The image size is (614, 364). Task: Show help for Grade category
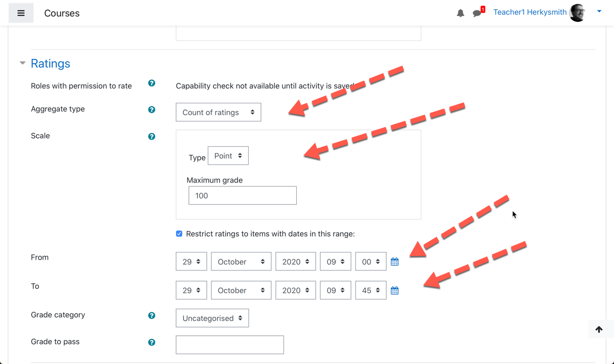point(151,315)
